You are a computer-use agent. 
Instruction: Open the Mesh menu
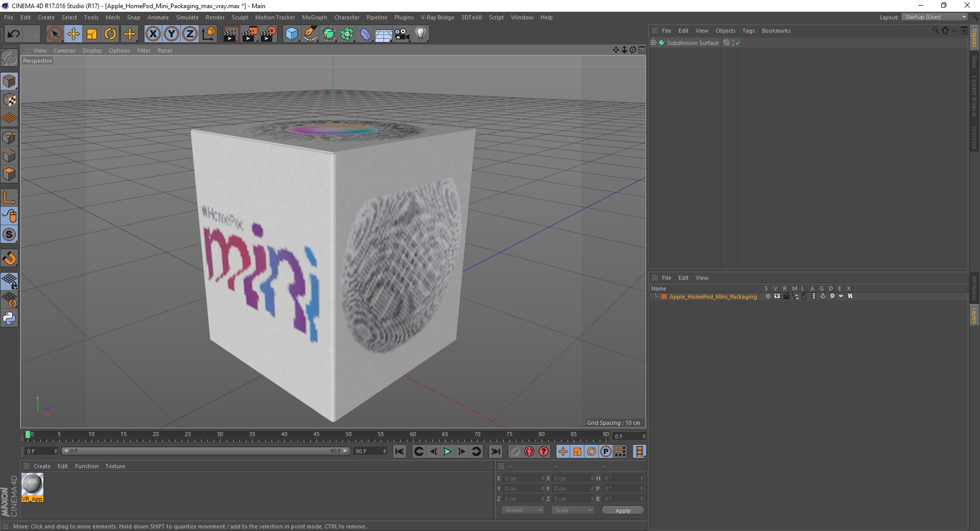(x=112, y=17)
